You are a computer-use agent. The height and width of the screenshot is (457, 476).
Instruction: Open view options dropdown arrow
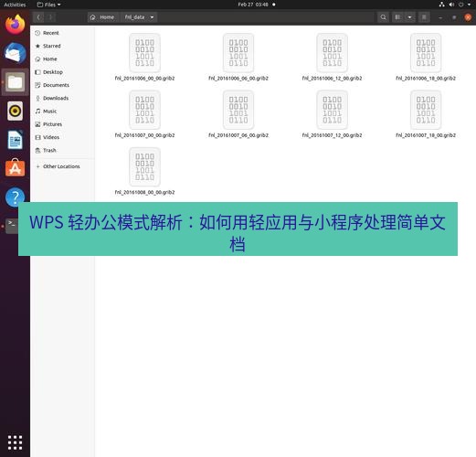409,17
